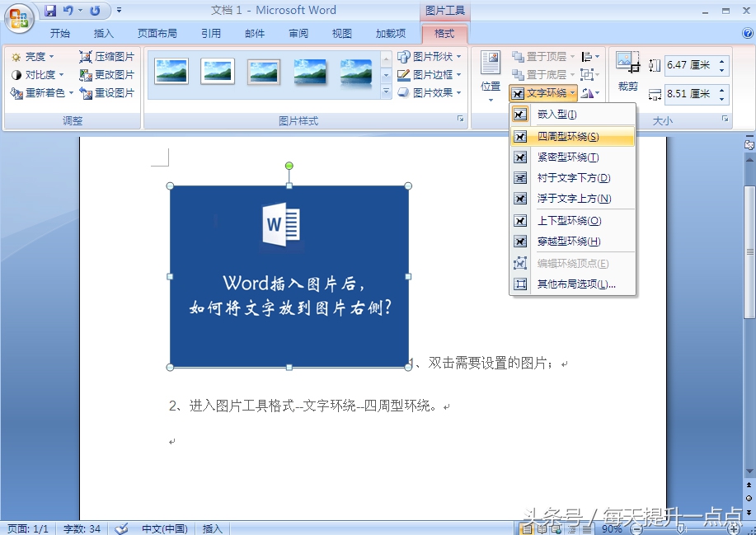Image resolution: width=756 pixels, height=535 pixels.
Task: Open the Home (开始) tab
Action: coord(60,33)
